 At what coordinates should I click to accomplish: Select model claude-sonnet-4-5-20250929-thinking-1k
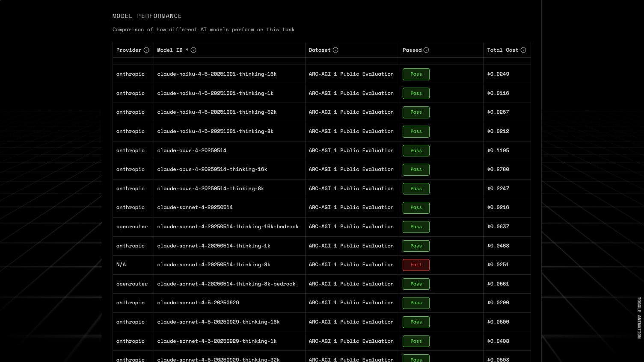tap(217, 341)
